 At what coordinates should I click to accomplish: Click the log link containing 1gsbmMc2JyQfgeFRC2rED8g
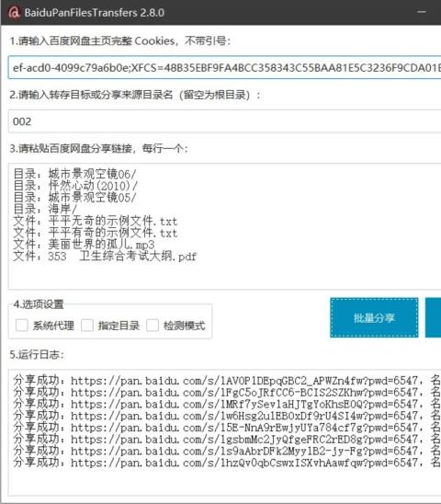click(244, 439)
